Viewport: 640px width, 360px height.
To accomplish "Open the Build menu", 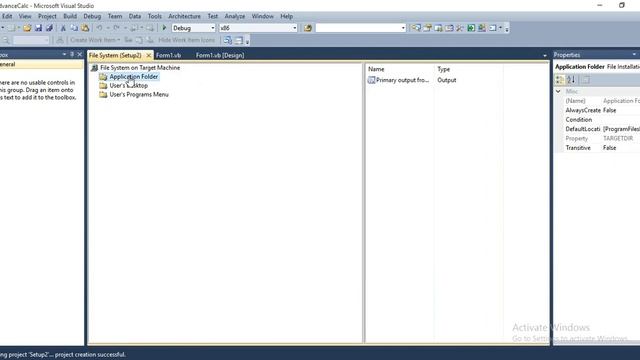I will tap(70, 16).
